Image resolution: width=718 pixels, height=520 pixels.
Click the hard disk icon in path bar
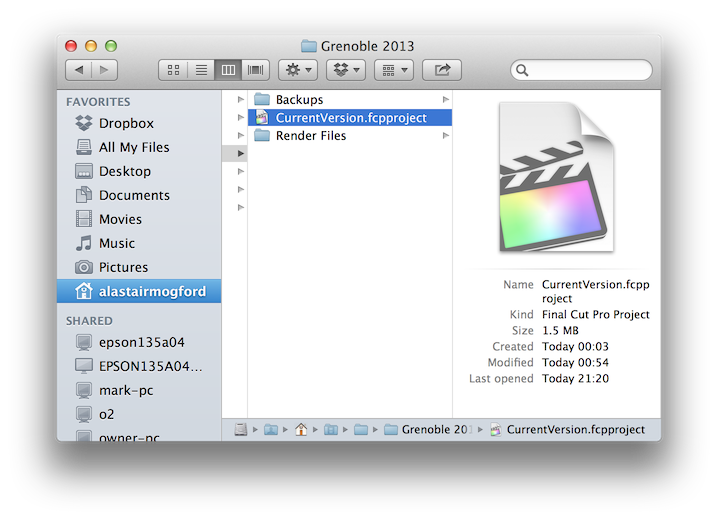241,429
